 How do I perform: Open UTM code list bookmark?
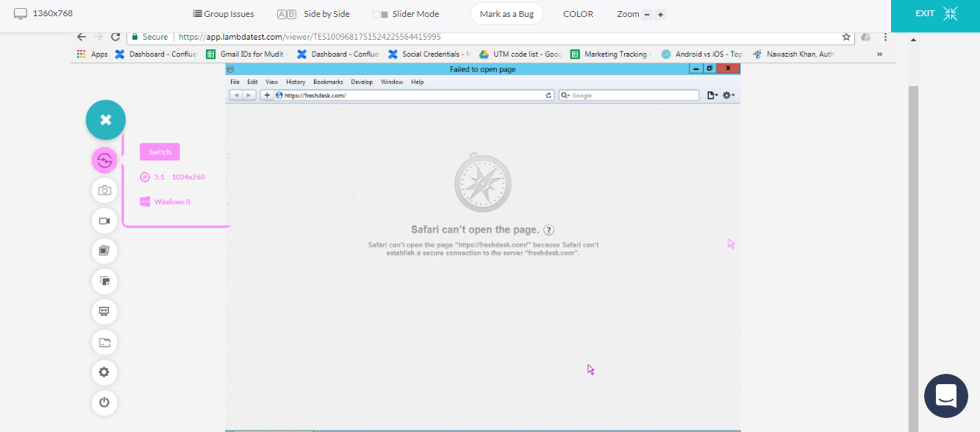[x=521, y=54]
